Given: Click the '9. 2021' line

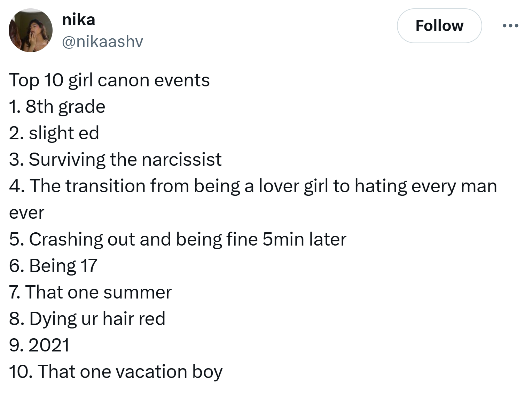Looking at the screenshot, I should (39, 345).
